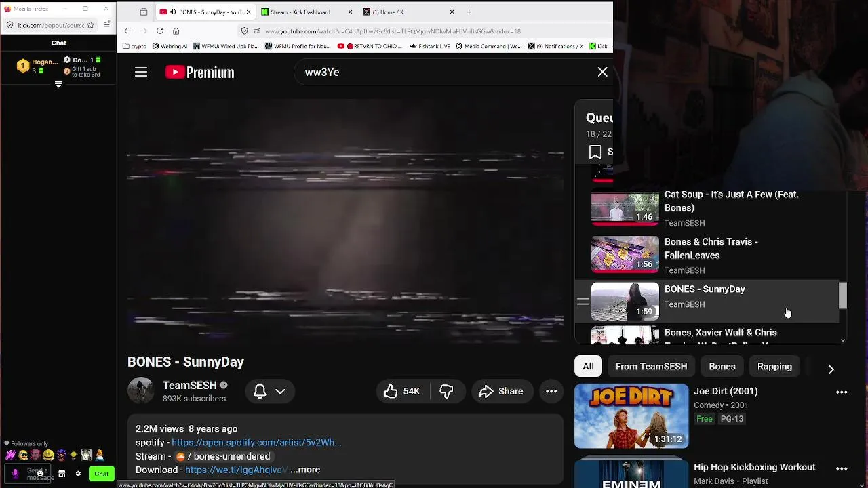
Task: Open the YouTube hamburger guide menu
Action: tap(141, 72)
